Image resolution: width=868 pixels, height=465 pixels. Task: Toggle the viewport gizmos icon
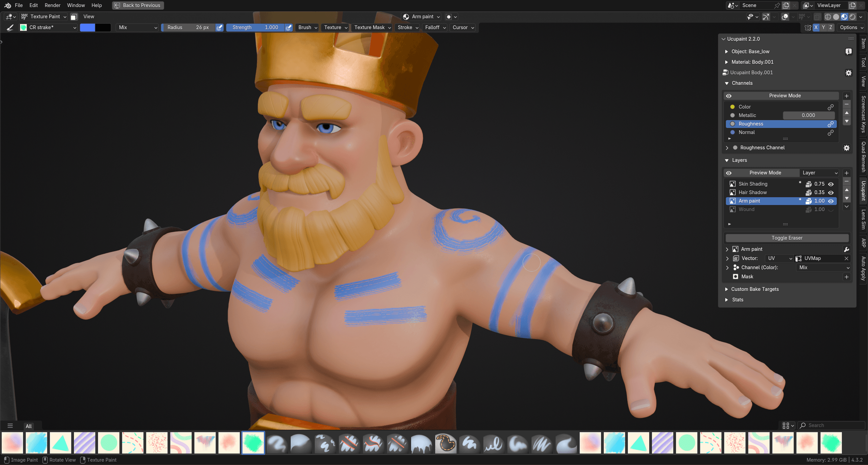point(766,17)
